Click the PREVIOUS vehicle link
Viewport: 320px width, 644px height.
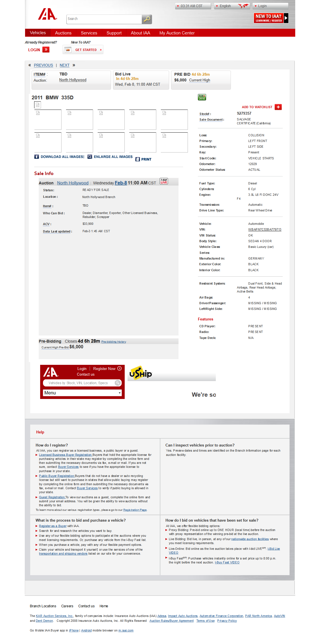[43, 65]
